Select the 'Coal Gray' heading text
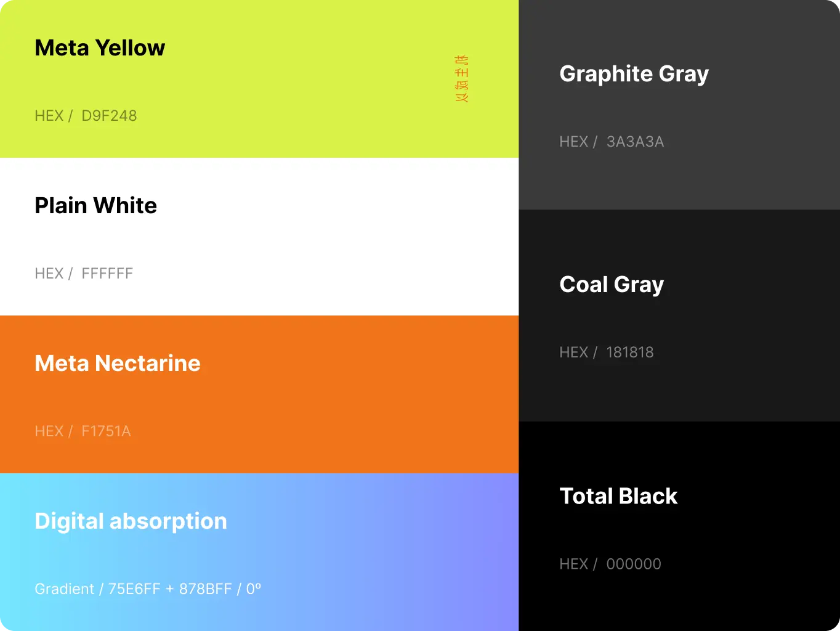The width and height of the screenshot is (840, 631). click(612, 285)
